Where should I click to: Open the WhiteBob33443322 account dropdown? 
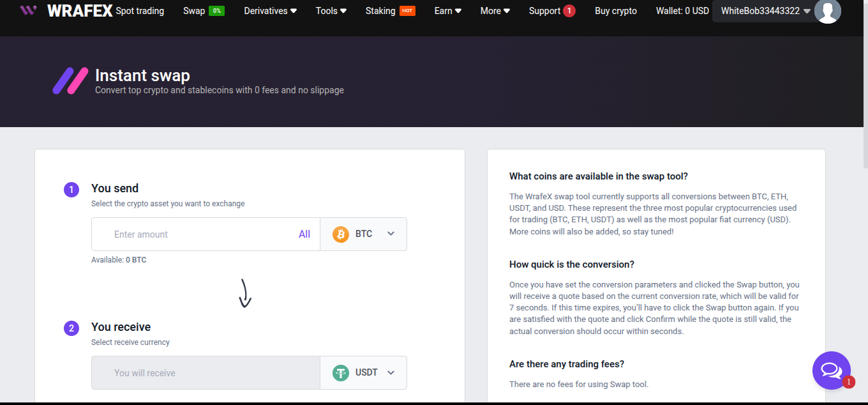[765, 11]
